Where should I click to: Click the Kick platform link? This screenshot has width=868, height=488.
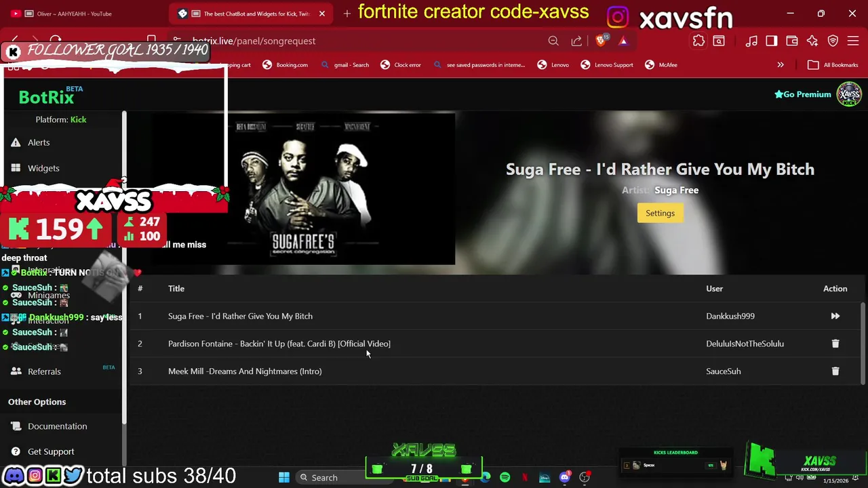78,119
